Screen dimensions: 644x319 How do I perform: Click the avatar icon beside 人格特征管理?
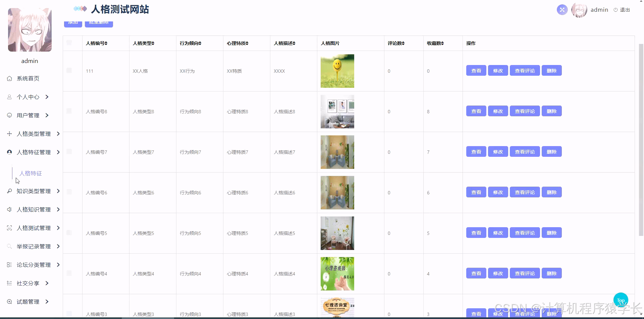point(9,152)
